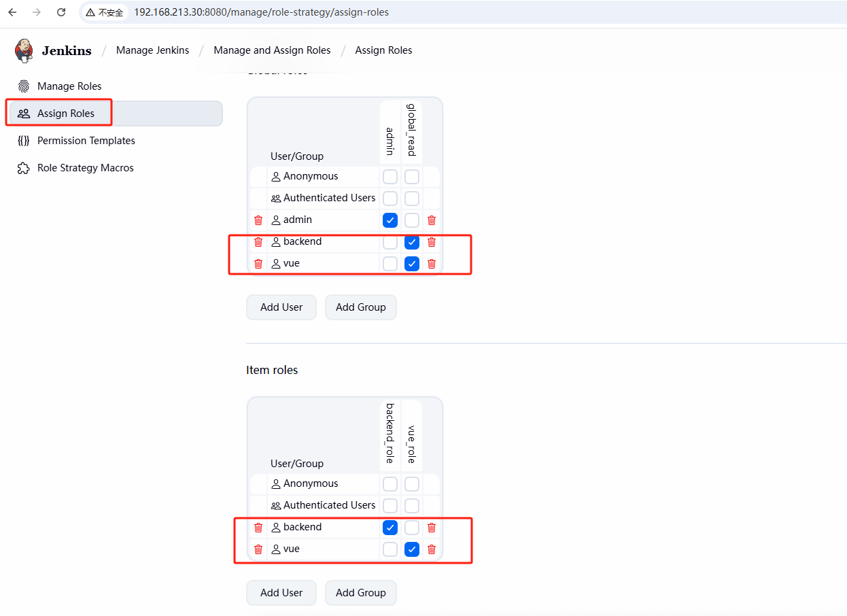This screenshot has width=847, height=616.
Task: Delete vue from Item roles using right trash icon
Action: click(432, 549)
